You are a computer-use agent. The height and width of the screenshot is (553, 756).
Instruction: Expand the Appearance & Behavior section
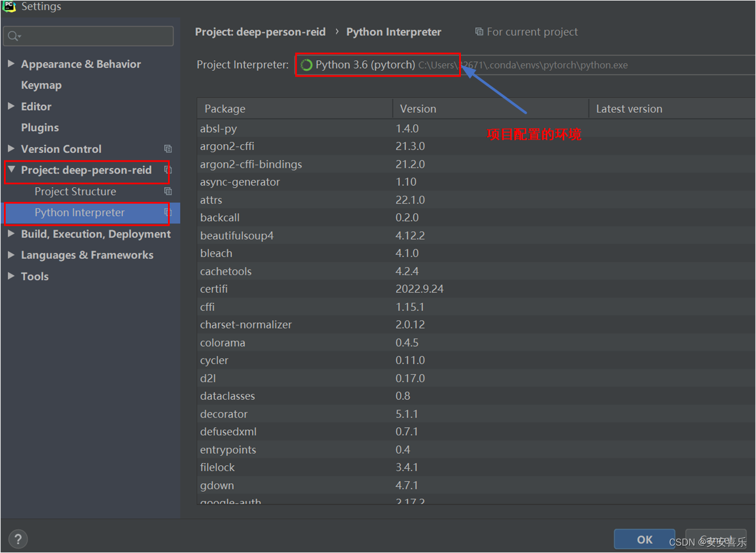click(x=11, y=64)
